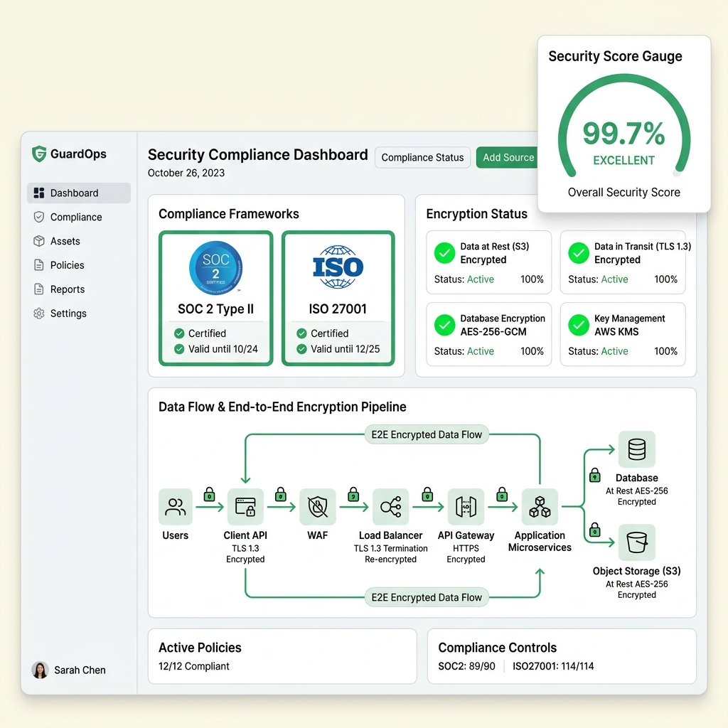The image size is (728, 728).
Task: Click 12/12 Compliant under Active Policies
Action: click(x=193, y=666)
